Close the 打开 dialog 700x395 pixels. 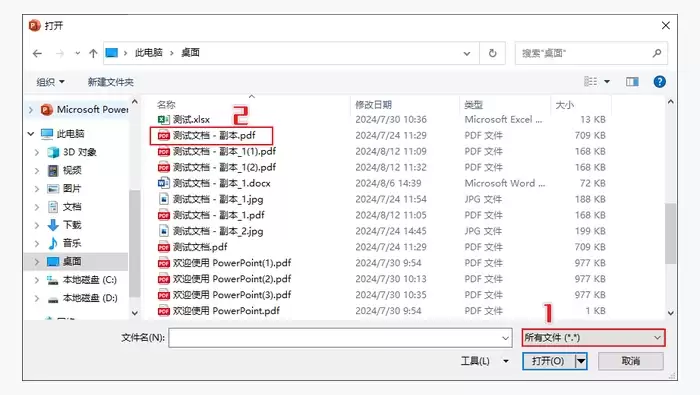tap(665, 25)
